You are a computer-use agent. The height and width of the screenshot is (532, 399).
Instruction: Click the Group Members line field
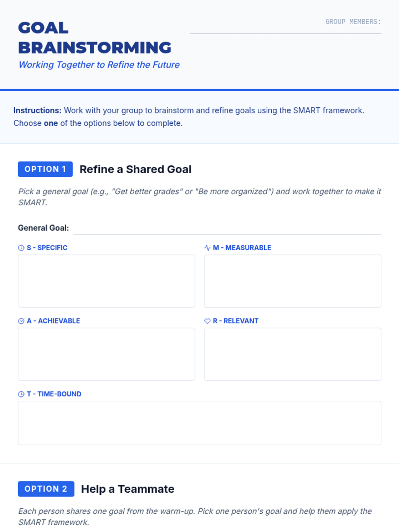[285, 30]
